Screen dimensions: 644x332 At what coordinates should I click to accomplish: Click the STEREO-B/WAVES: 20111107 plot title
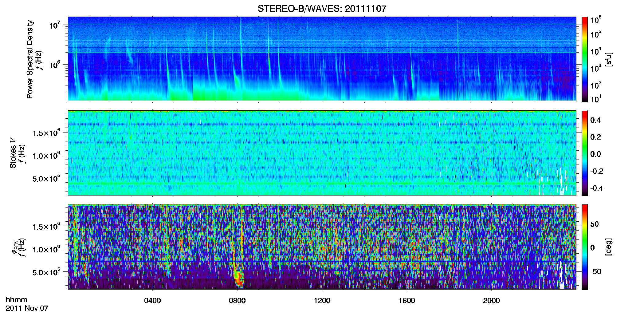(322, 9)
